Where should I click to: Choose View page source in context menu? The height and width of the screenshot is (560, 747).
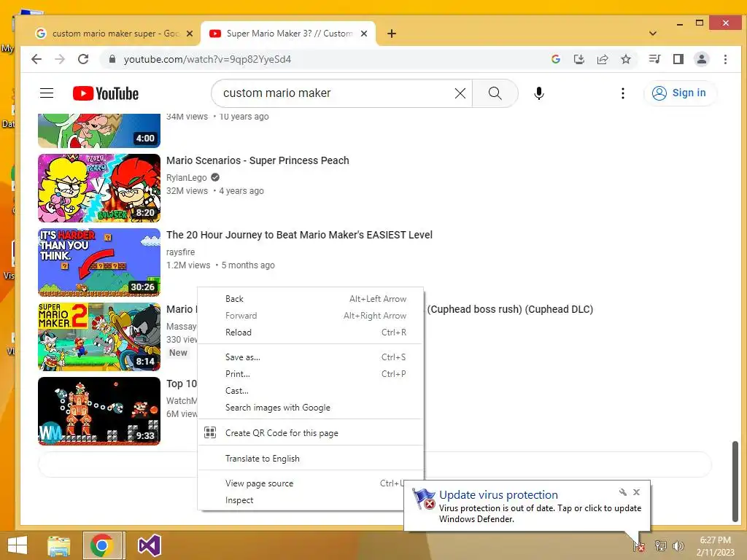(310, 483)
